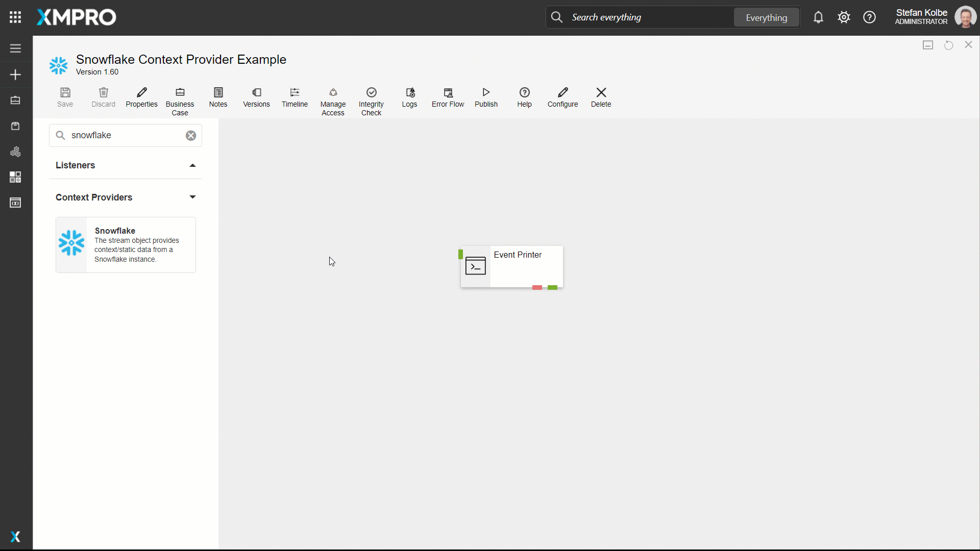Show the Timeline view
The image size is (980, 551).
(x=295, y=97)
